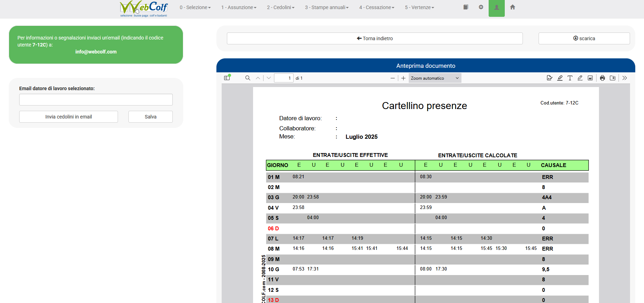
Task: Open the 4 - Cessazione menu
Action: pos(377,7)
